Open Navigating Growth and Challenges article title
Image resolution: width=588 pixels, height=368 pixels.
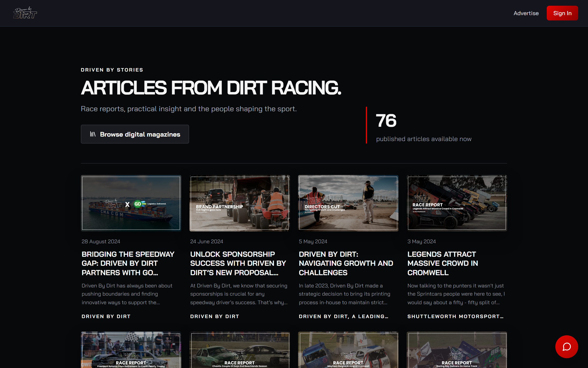346,263
